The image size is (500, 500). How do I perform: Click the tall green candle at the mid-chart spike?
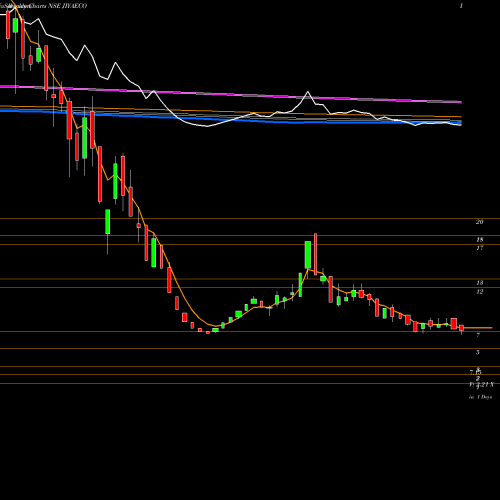tap(308, 255)
